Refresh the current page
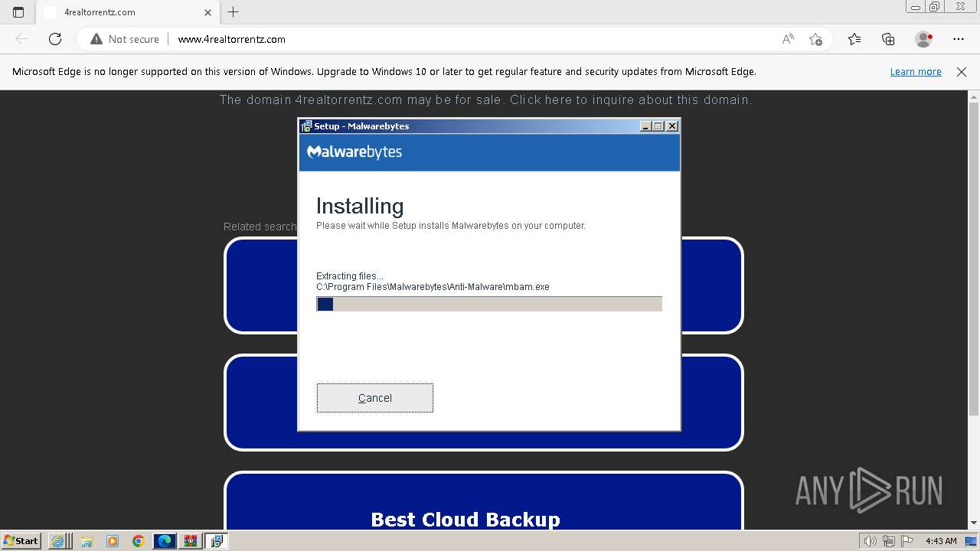Image resolution: width=980 pixels, height=551 pixels. pyautogui.click(x=55, y=39)
